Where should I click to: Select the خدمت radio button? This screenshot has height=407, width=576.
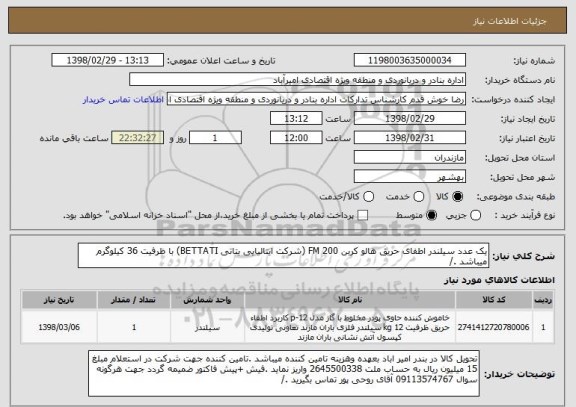click(x=418, y=197)
